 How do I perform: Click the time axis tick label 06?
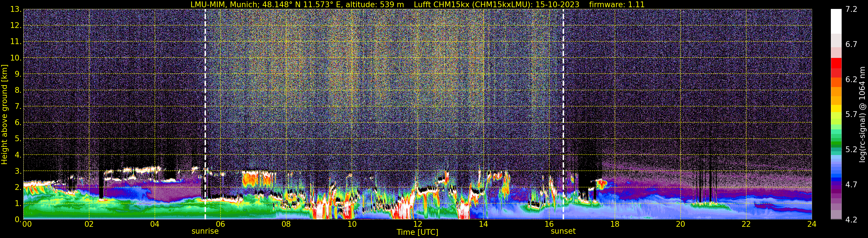(220, 224)
